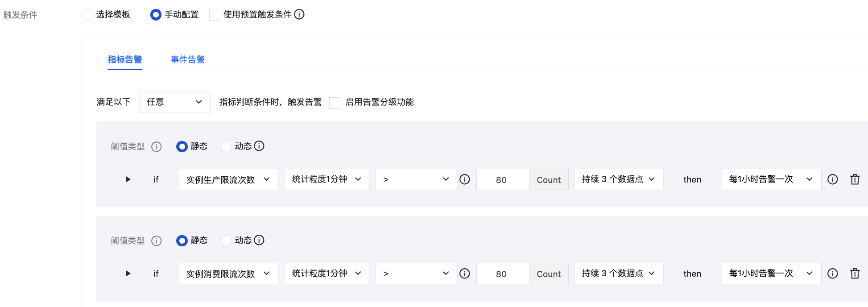The height and width of the screenshot is (307, 868).
Task: Switch to the 事件告警 tab
Action: 187,59
